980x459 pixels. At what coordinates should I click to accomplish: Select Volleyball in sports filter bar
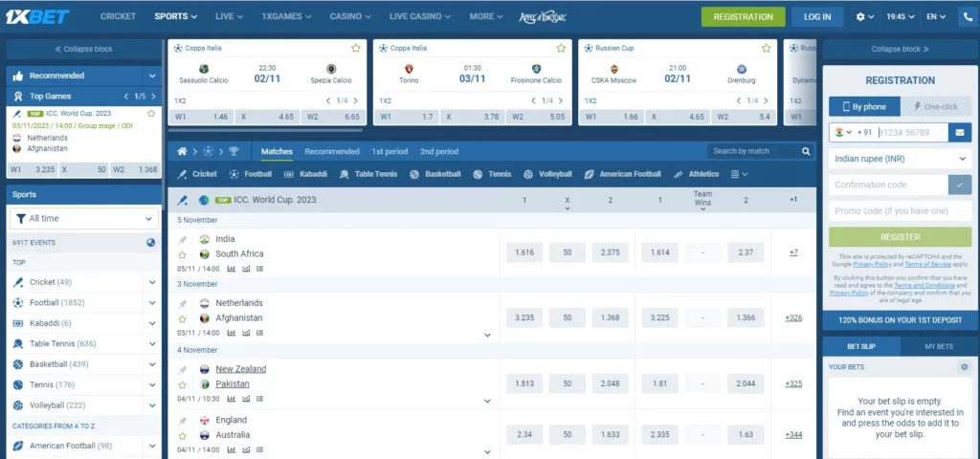coord(547,174)
